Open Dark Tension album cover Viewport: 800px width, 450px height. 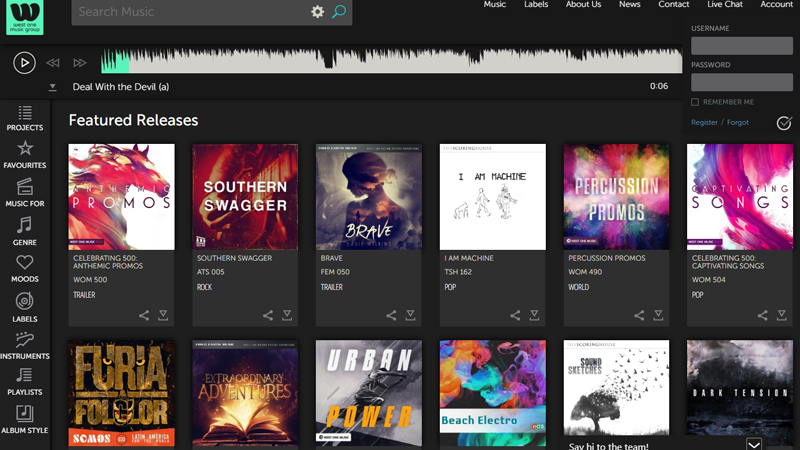(740, 388)
